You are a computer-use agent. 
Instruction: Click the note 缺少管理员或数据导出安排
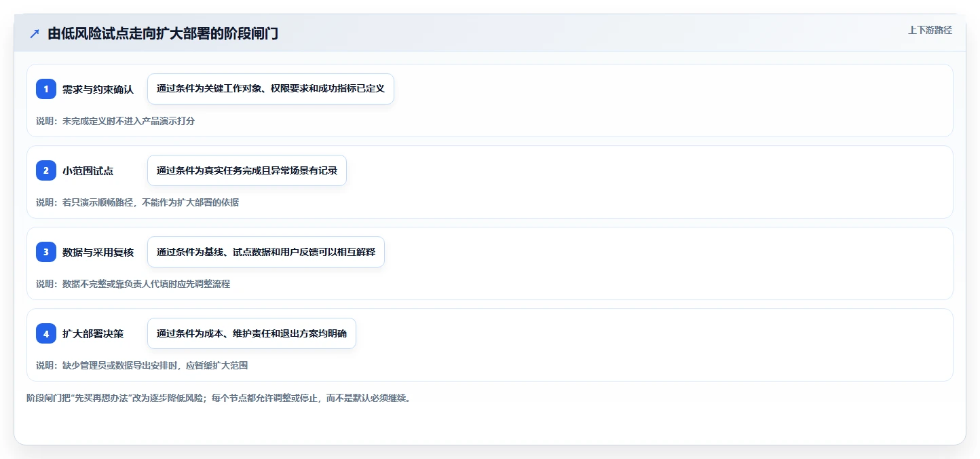click(x=142, y=365)
